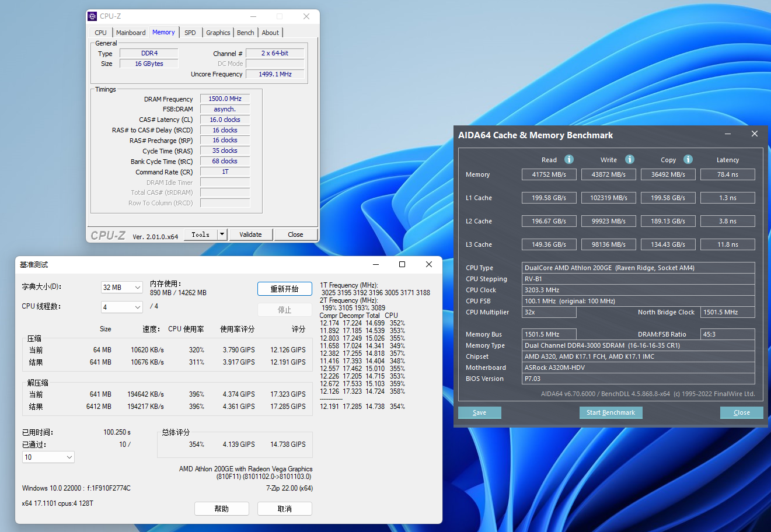Click the Tools button in CPU-Z
Screen dimensions: 771x532
click(x=200, y=235)
